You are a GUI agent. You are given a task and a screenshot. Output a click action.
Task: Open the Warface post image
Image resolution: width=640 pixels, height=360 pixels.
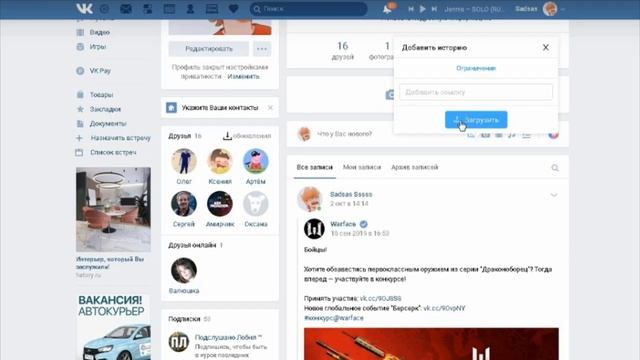tap(431, 344)
